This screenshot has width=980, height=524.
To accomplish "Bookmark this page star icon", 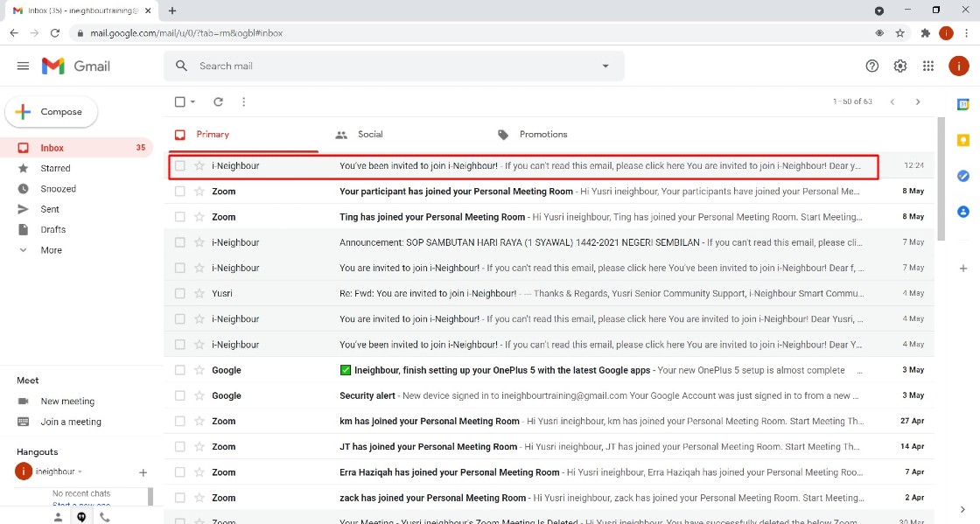I will point(900,33).
